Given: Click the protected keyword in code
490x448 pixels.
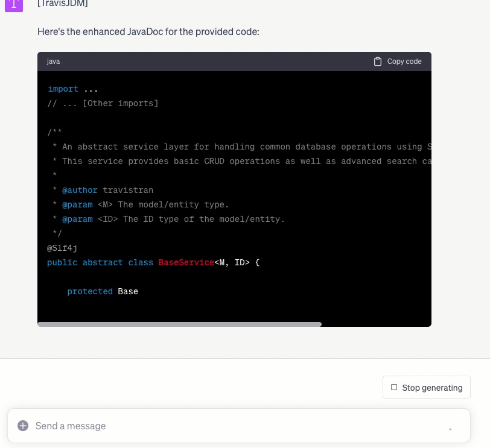Looking at the screenshot, I should 90,291.
